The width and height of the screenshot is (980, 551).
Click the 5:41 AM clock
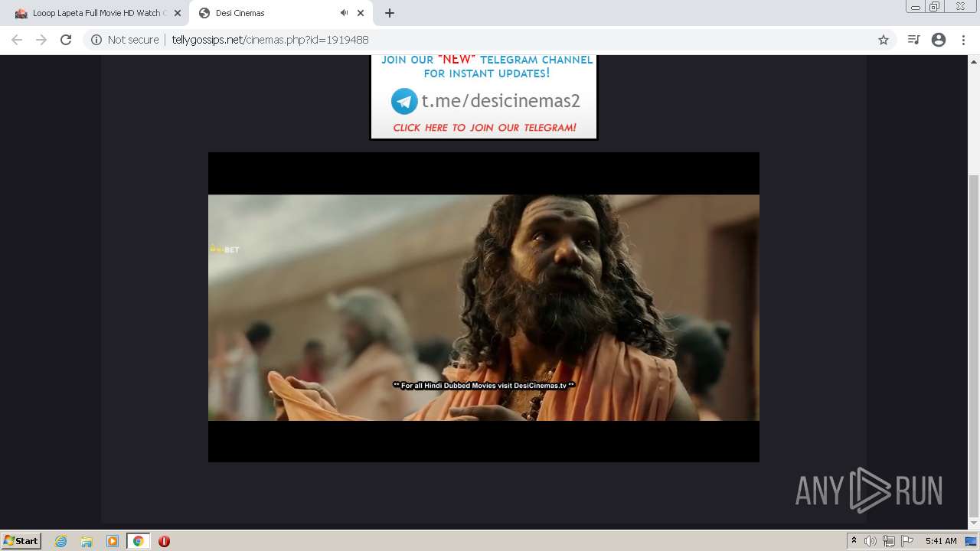coord(941,541)
